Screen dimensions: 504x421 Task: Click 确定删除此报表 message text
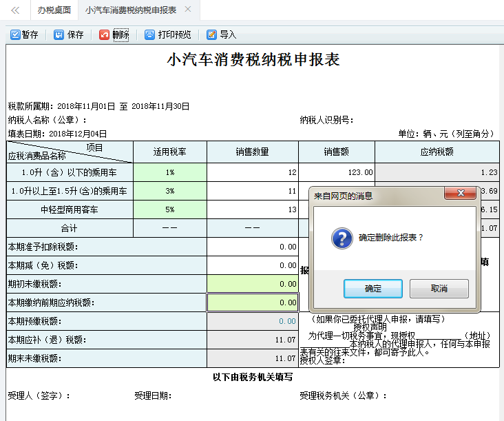coord(391,238)
